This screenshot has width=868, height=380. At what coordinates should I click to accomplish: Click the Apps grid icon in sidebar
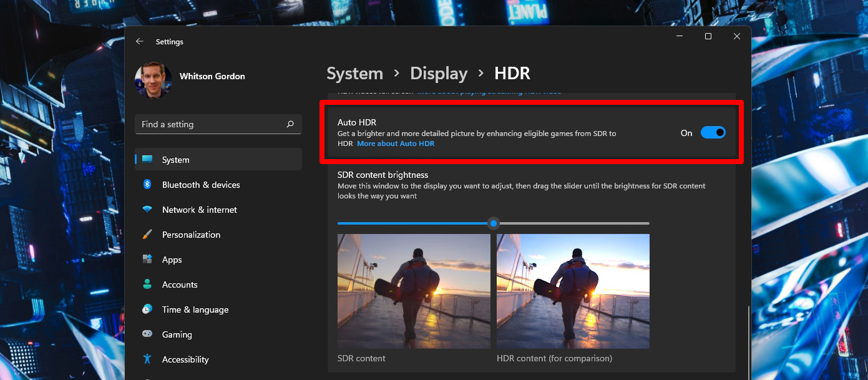tap(147, 260)
